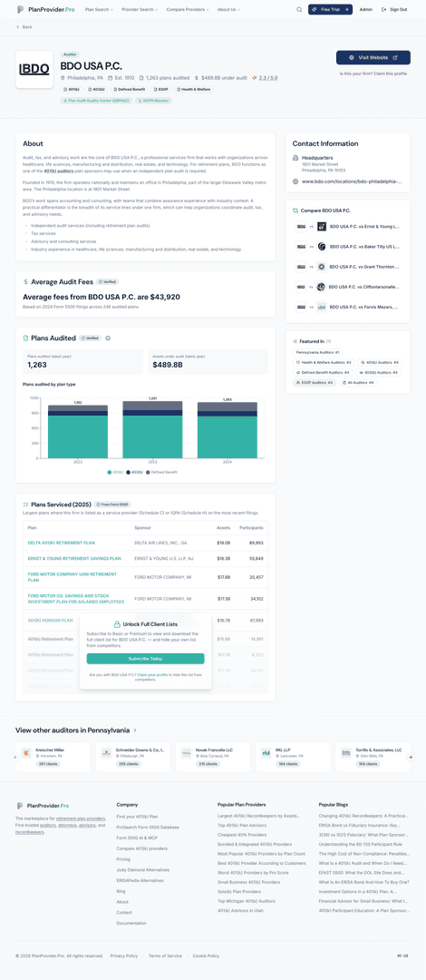426x980 pixels.
Task: Expand the Compare Providers dropdown menu
Action: (188, 9)
